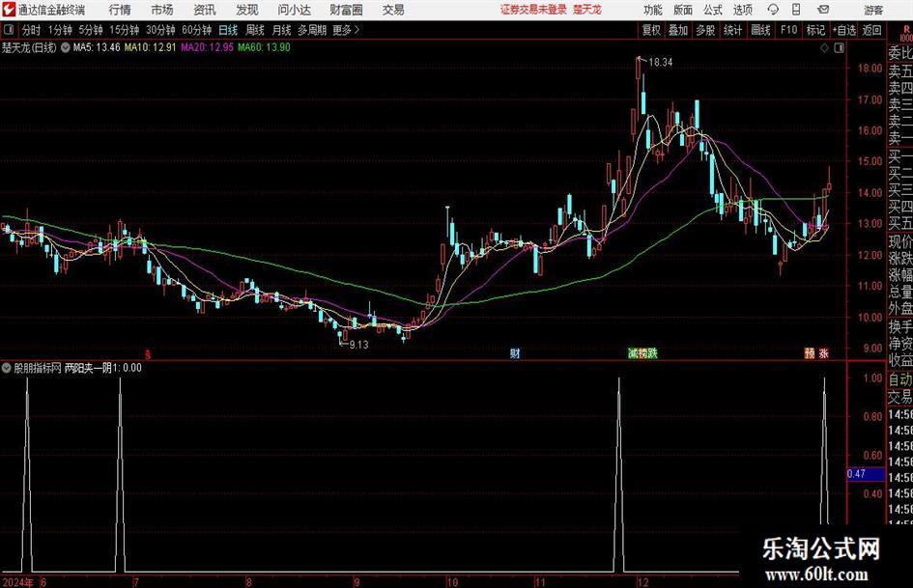Screen dimensions: 913x588
Task: Click the MA20: 12.95 label
Action: tap(207, 47)
